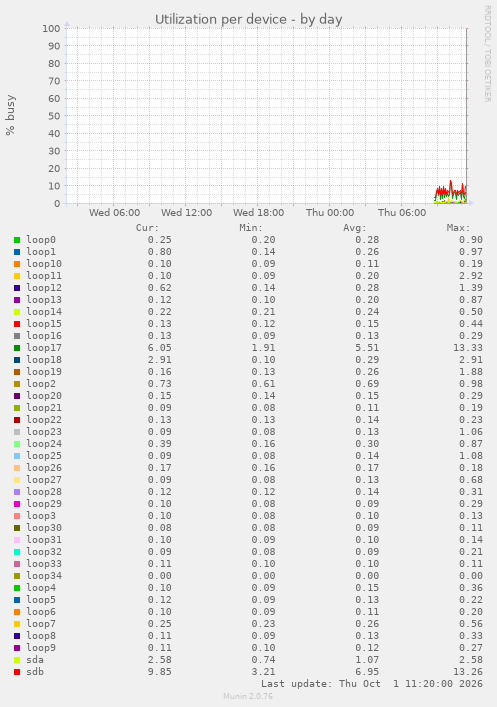Click the loop18 navy color swatch
This screenshot has height=707, width=497.
17,360
